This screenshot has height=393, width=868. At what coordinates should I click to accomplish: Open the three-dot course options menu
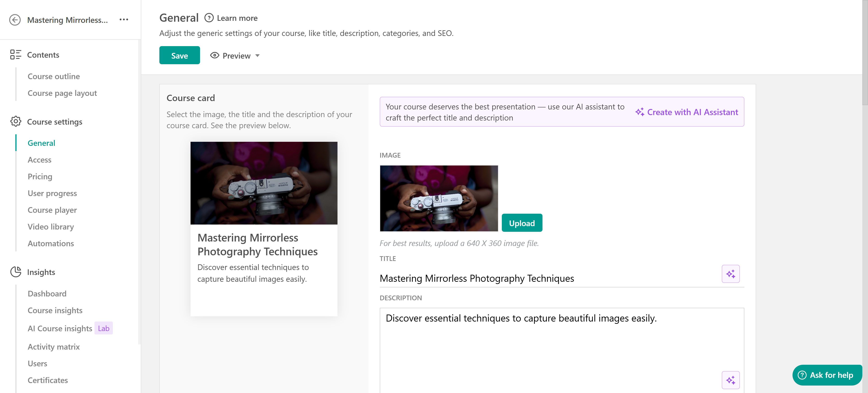coord(124,19)
